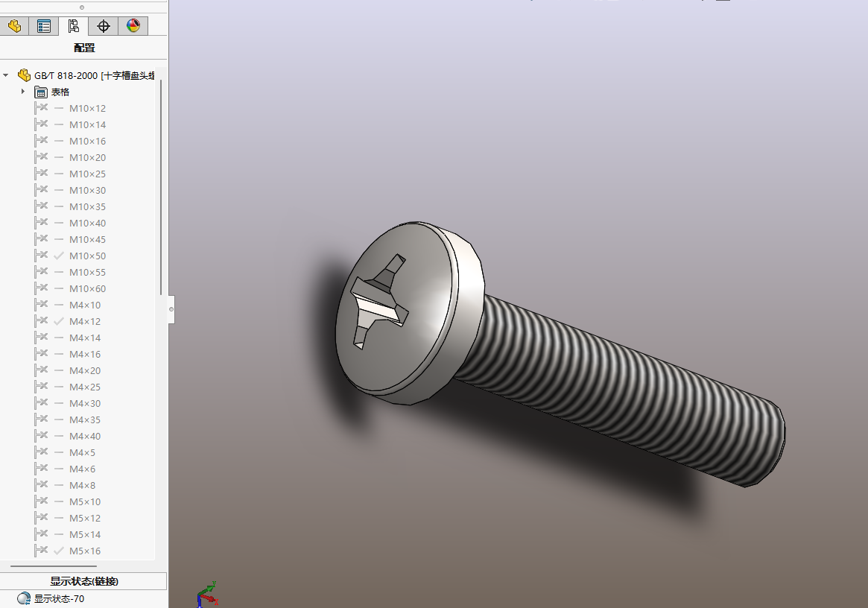Select configuration M4×20
This screenshot has height=608, width=868.
[x=85, y=370]
